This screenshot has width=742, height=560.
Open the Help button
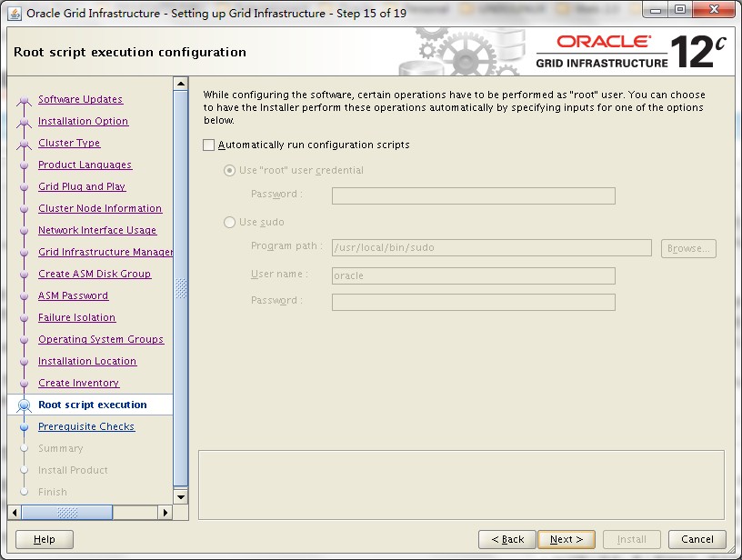pyautogui.click(x=45, y=539)
